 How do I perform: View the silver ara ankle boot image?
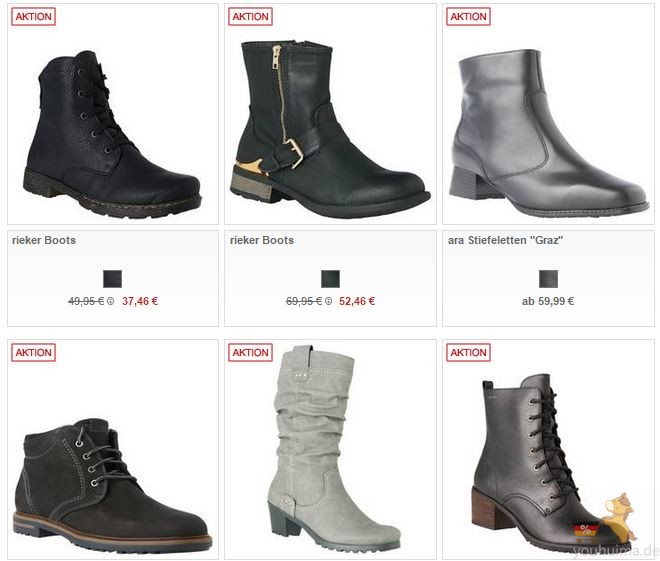tap(548, 133)
